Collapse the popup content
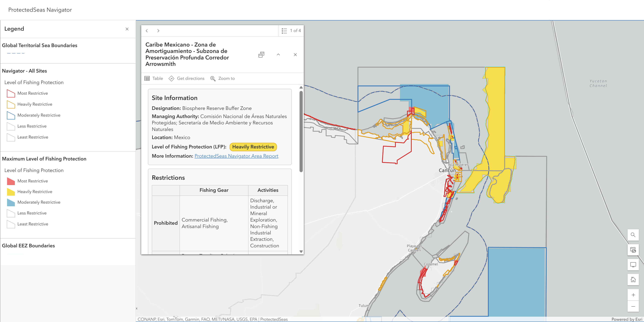The image size is (644, 322). 278,54
